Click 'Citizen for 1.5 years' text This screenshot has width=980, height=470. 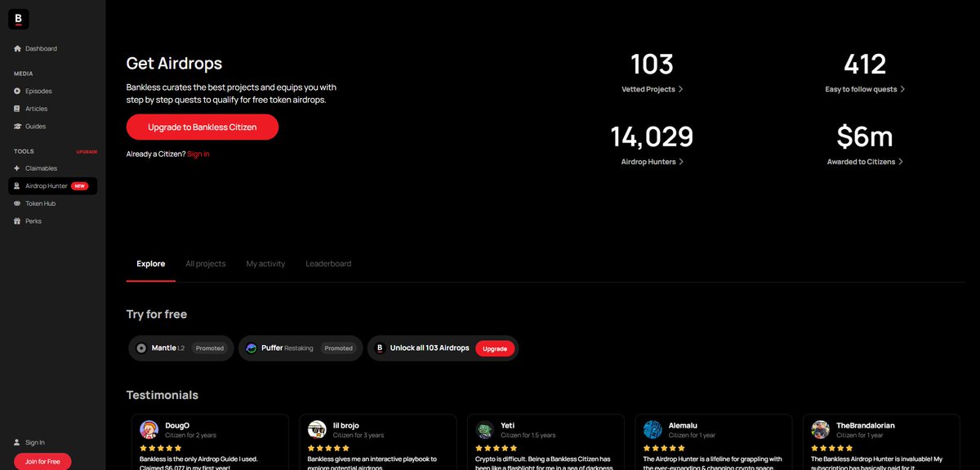pyautogui.click(x=528, y=436)
